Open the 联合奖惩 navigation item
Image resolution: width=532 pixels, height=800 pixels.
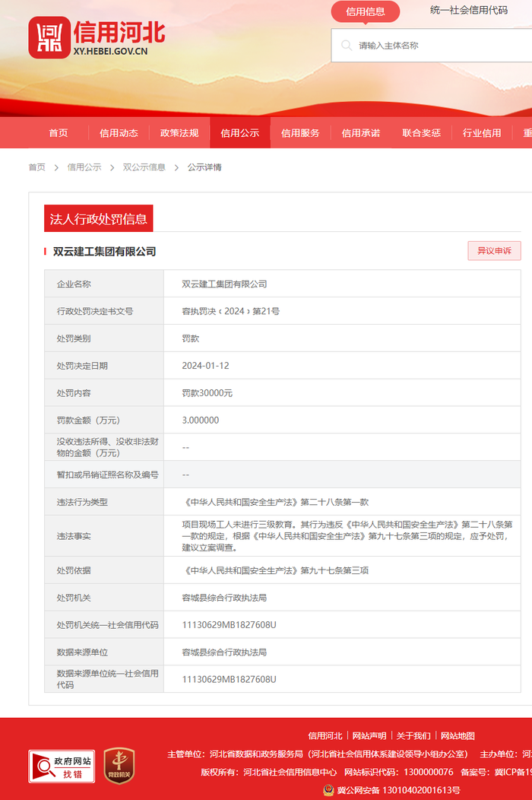coord(421,133)
